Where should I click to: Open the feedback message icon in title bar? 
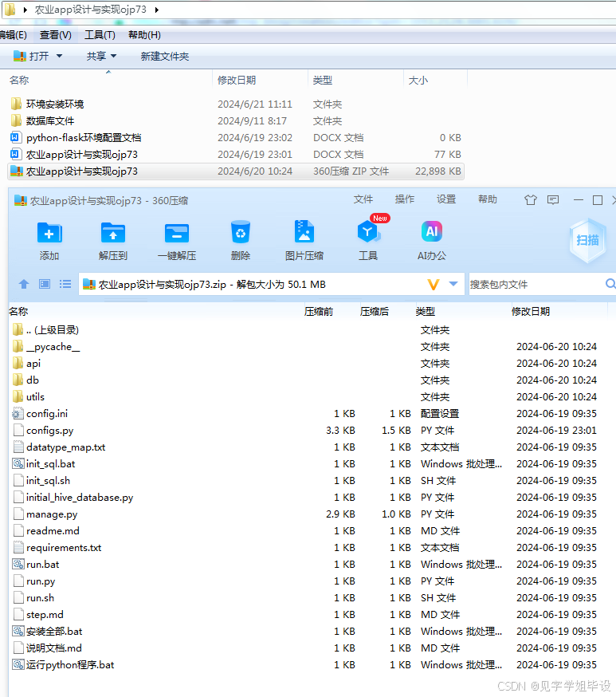coord(553,200)
